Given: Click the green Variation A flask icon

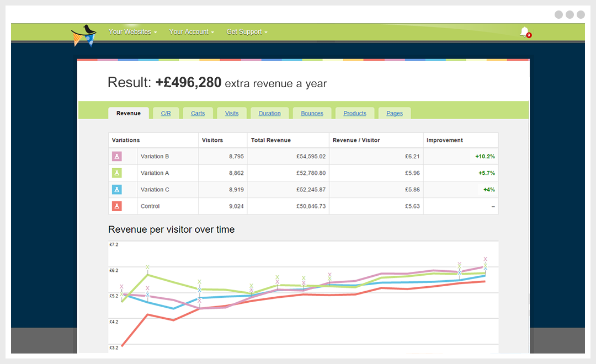Looking at the screenshot, I should click(116, 173).
